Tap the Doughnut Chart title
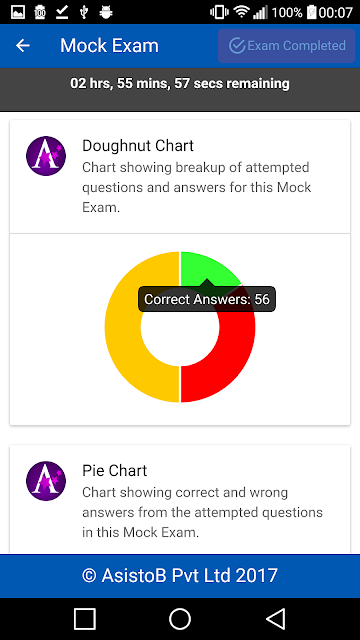Screen dimensions: 360x640 coord(138,146)
